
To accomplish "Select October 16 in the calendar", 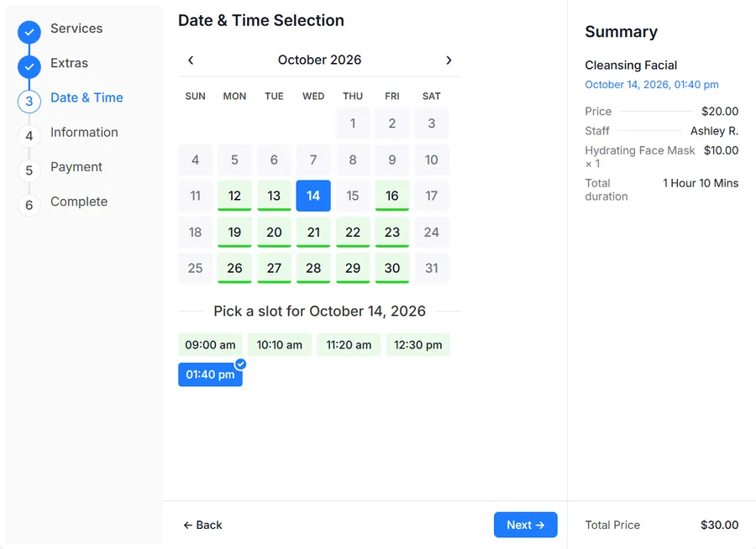I will [392, 196].
